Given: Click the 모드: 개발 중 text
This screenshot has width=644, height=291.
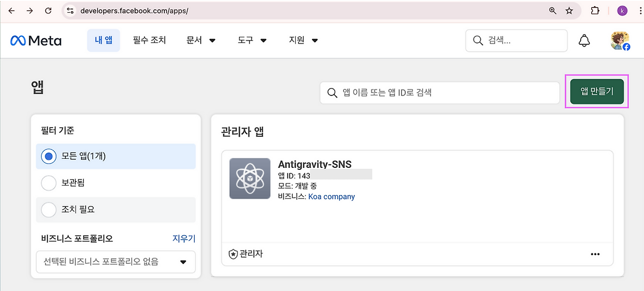Looking at the screenshot, I should click(297, 186).
